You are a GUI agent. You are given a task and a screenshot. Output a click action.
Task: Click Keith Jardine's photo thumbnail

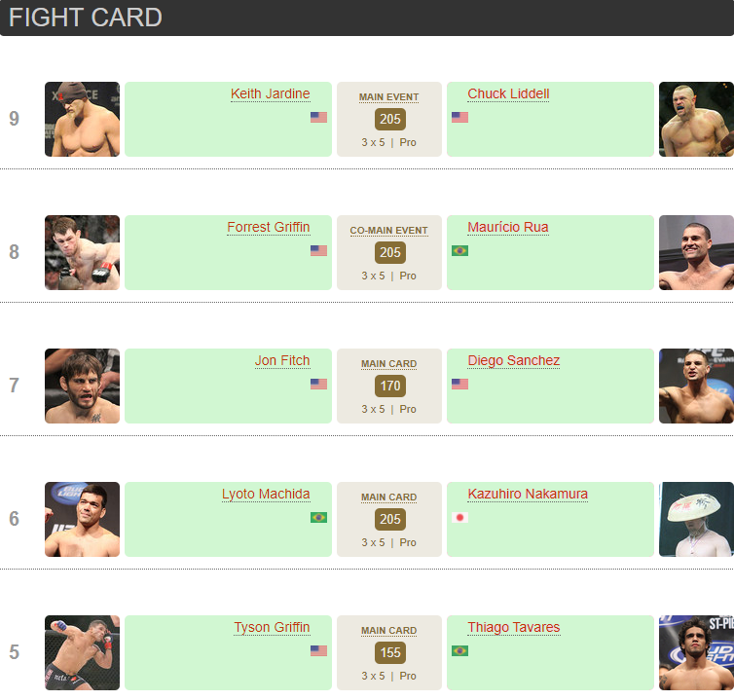click(82, 119)
